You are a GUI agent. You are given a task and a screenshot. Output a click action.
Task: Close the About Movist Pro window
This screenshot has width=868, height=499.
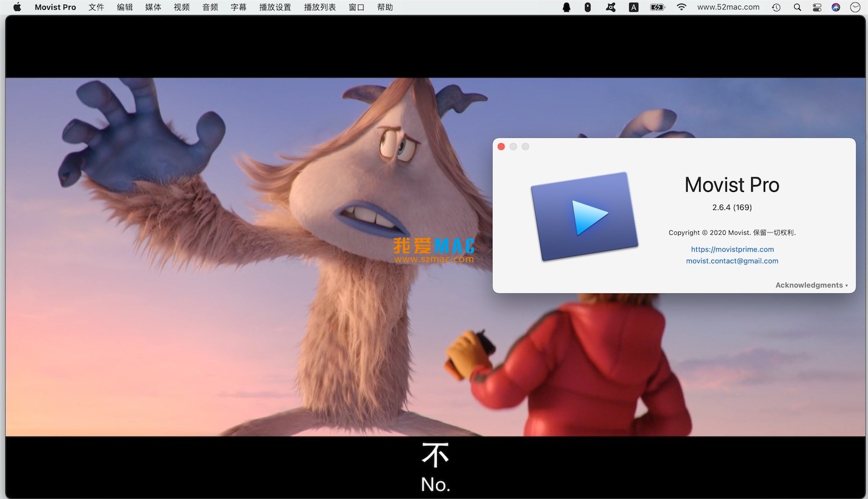[x=501, y=147]
